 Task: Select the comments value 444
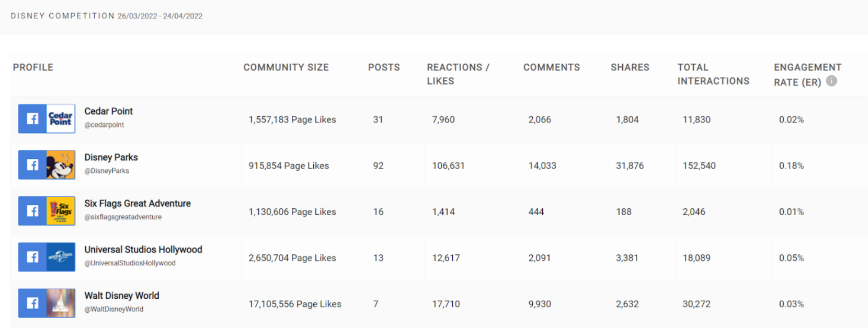(536, 211)
